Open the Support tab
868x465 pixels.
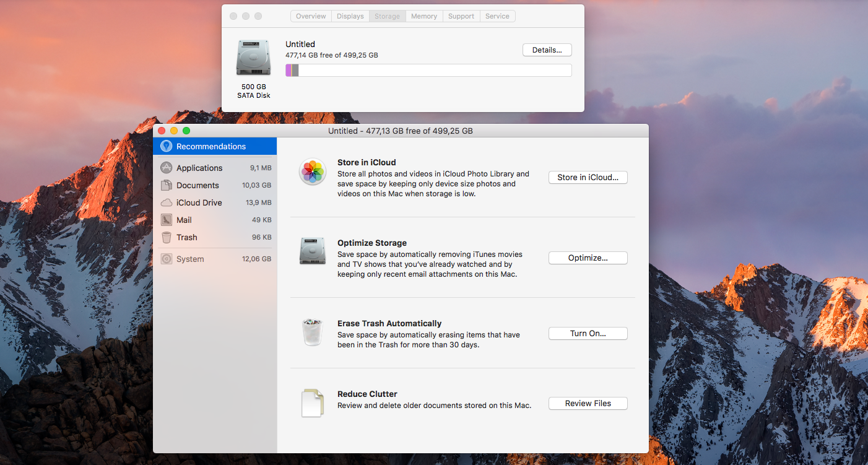(x=461, y=16)
